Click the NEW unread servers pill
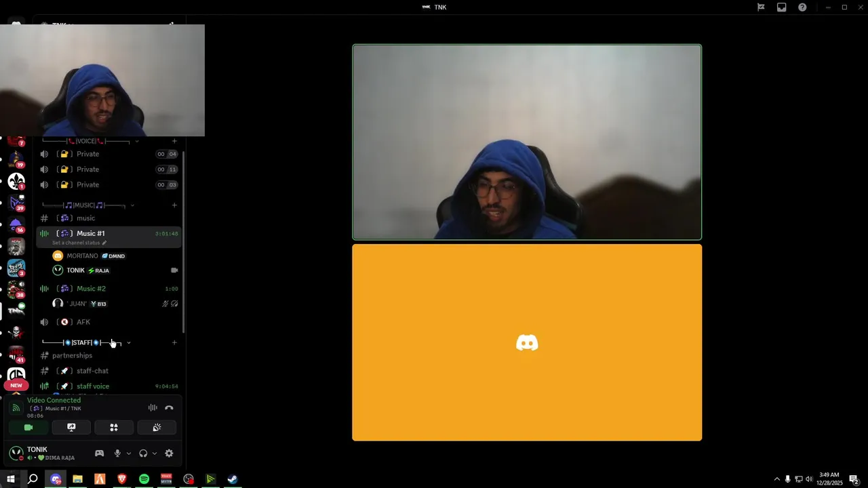 click(16, 386)
